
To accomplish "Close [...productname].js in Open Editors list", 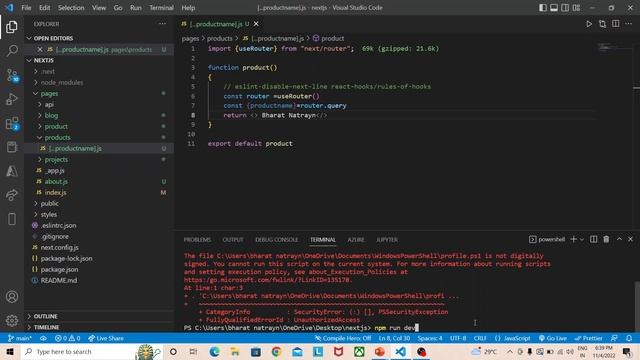I will point(40,49).
